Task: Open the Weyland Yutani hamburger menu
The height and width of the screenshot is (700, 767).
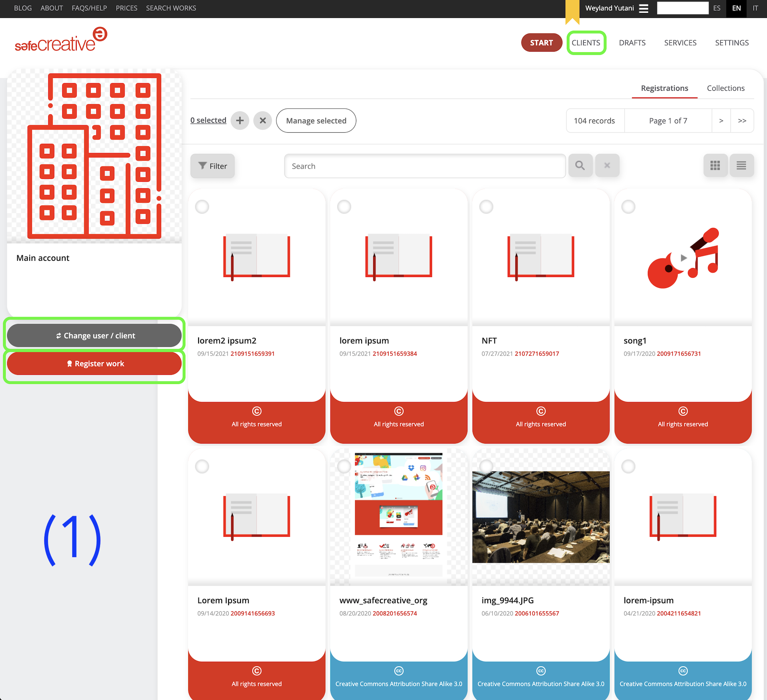Action: pos(644,8)
